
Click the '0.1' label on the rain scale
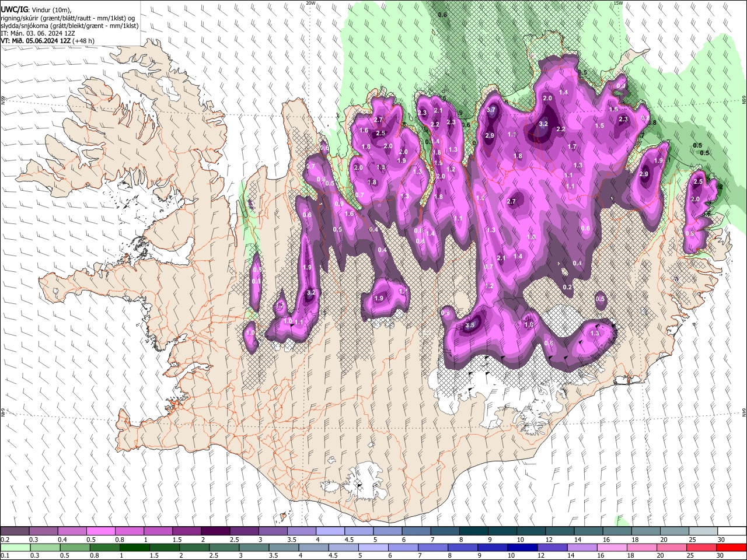click(x=5, y=556)
